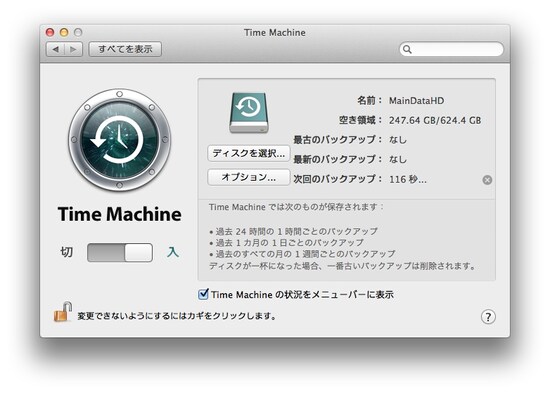Cancel the next backup countdown with x

(x=487, y=180)
